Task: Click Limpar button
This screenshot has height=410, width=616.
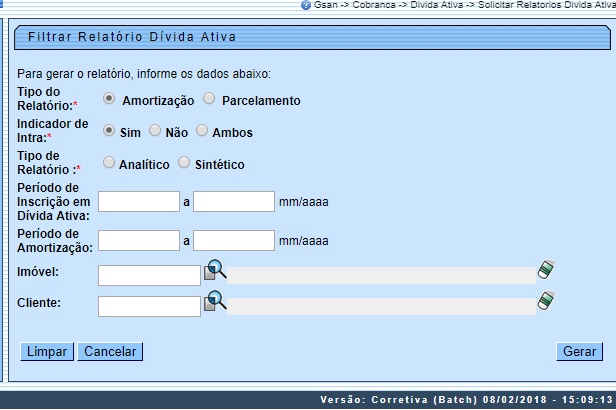Action: (x=47, y=351)
